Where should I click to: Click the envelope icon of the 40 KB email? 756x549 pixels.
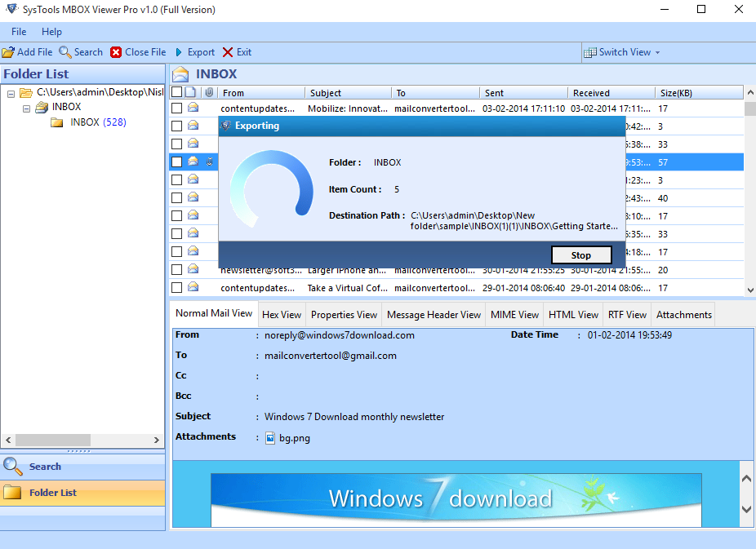(193, 197)
